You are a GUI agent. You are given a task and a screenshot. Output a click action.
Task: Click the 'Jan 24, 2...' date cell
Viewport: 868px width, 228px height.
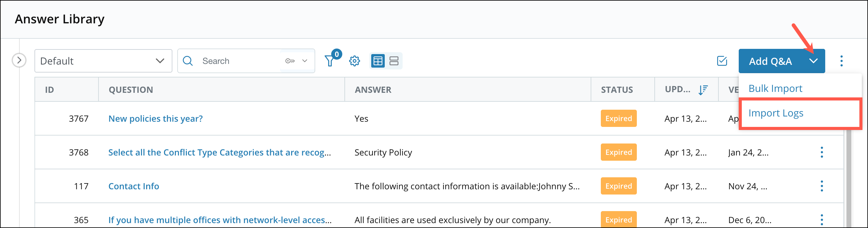748,152
